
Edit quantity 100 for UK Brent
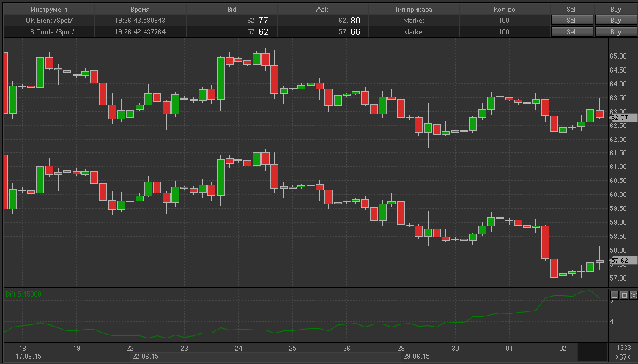point(503,21)
